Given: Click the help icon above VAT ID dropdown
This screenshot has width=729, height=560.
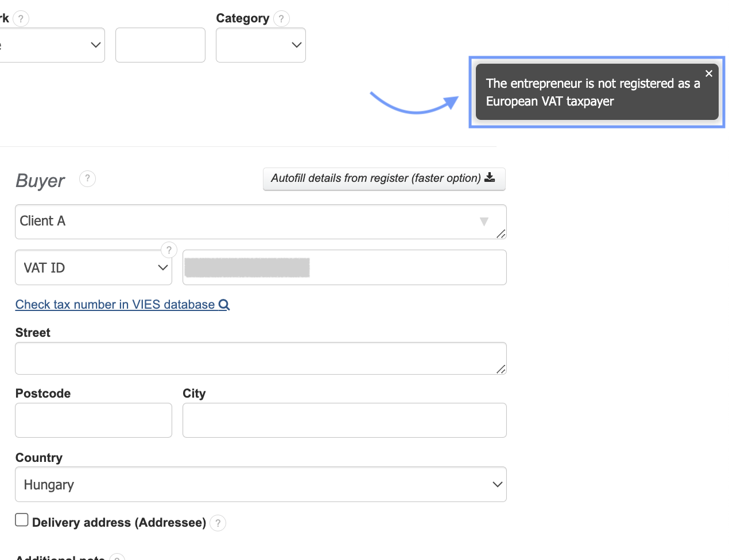Looking at the screenshot, I should [169, 250].
